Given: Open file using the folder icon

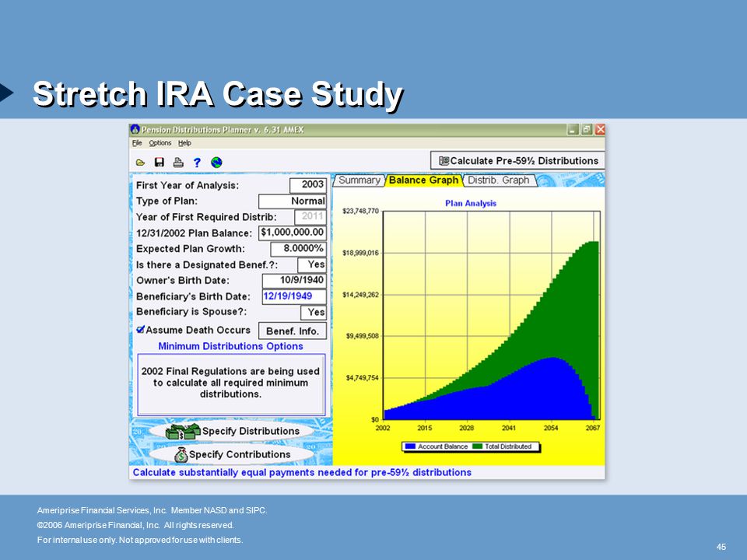Looking at the screenshot, I should (x=140, y=163).
